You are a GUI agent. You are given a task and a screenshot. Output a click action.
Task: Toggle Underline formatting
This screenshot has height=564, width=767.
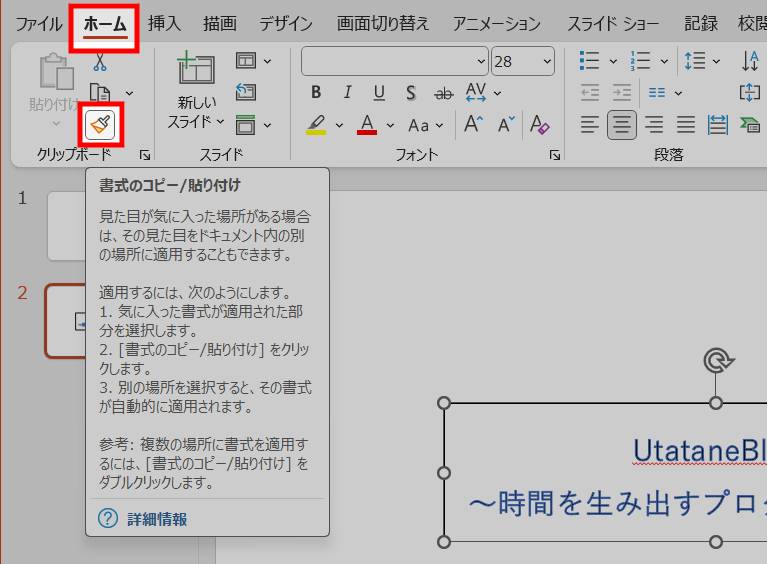coord(379,92)
